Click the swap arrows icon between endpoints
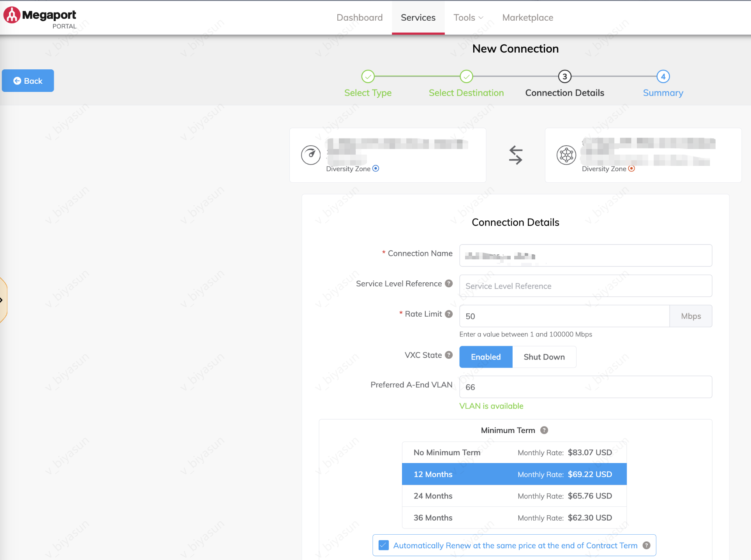 515,155
